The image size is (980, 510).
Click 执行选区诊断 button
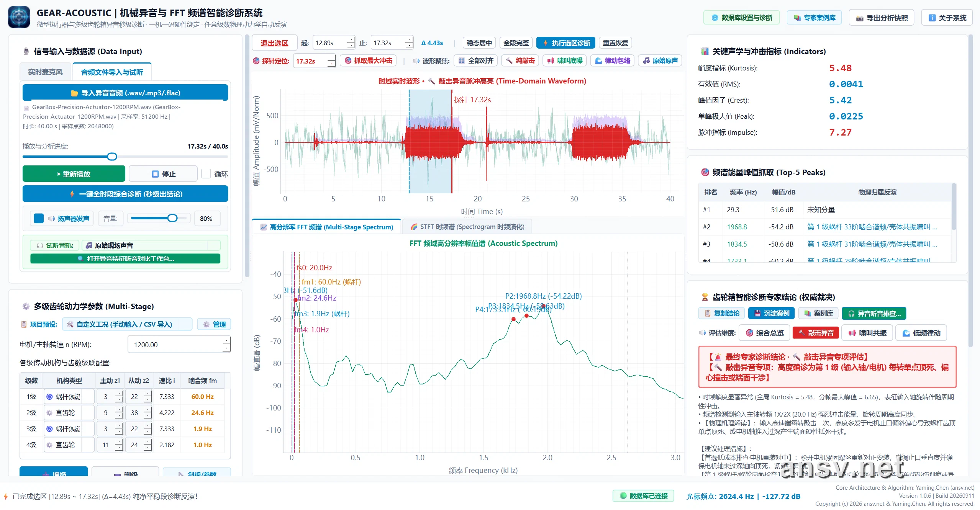565,43
